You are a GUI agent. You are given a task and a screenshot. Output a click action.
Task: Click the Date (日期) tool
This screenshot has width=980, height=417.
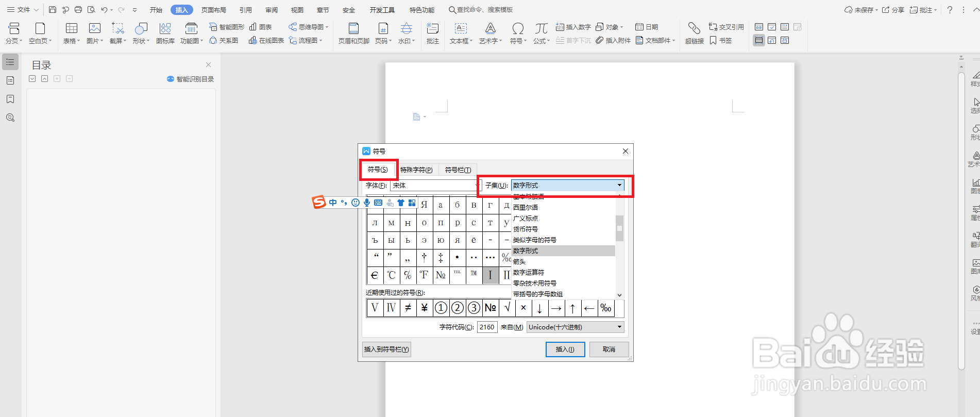(647, 27)
